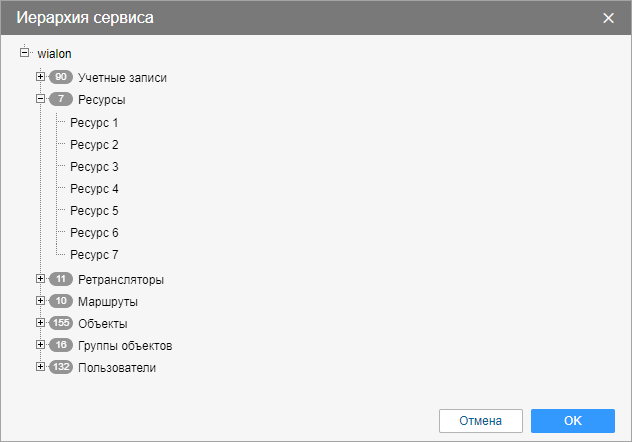The height and width of the screenshot is (442, 632).
Task: Select Ресурс 1 in the tree
Action: [x=94, y=122]
